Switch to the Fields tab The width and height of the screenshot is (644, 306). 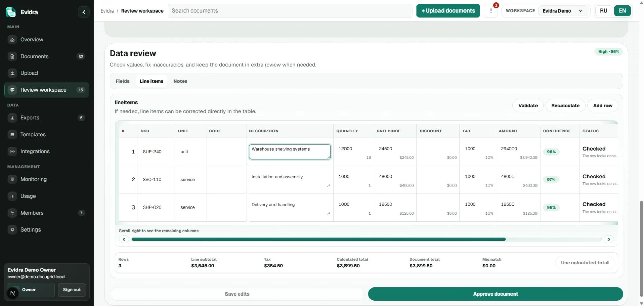point(123,81)
